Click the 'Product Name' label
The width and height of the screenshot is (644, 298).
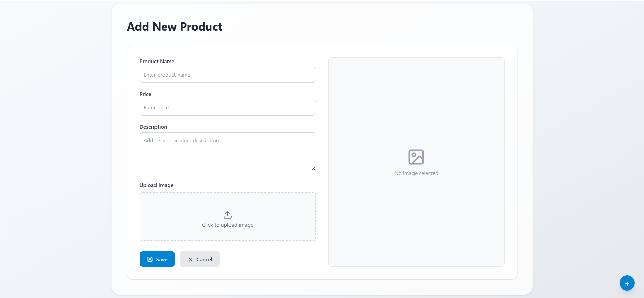[157, 61]
